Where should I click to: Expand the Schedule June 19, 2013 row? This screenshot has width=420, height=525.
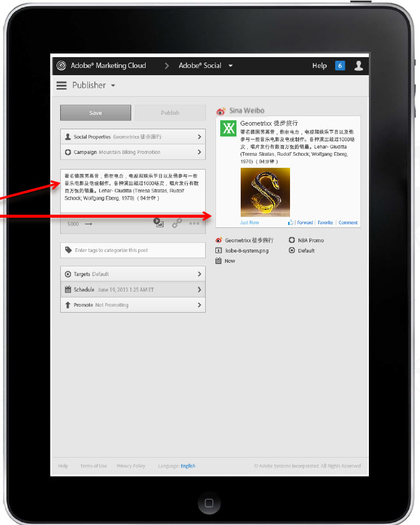tap(133, 289)
